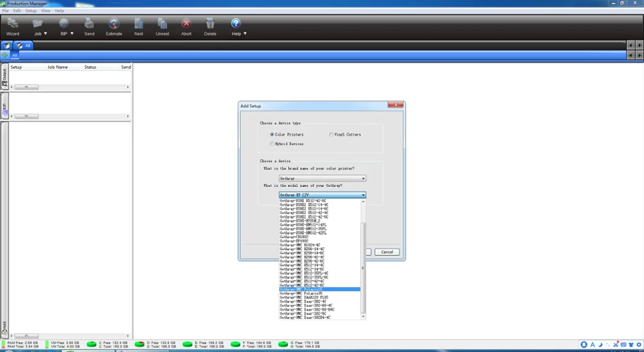644x352 pixels.
Task: Click the Cancel button in Add Setup
Action: [x=387, y=252]
